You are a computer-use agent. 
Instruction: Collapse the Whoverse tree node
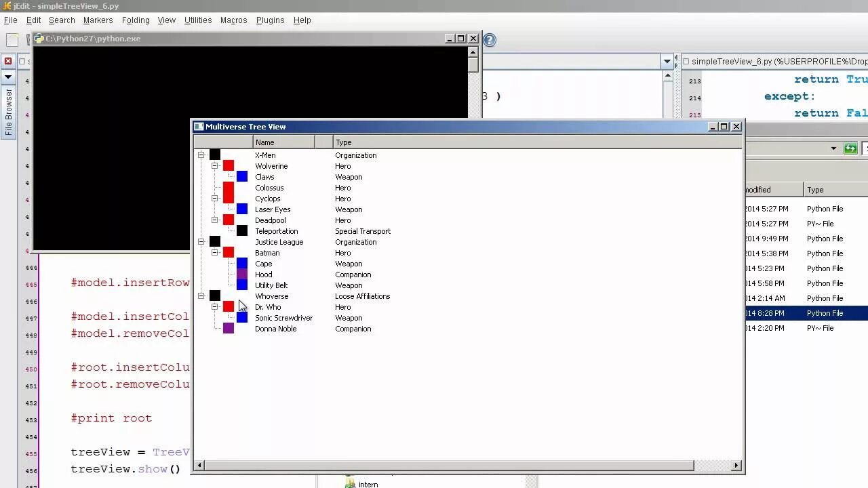click(x=201, y=296)
